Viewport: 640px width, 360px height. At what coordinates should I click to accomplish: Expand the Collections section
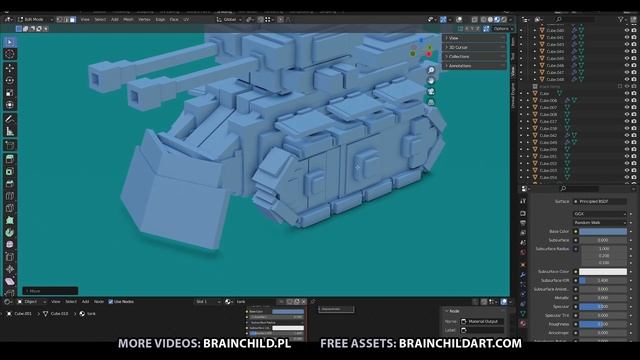tap(473, 56)
